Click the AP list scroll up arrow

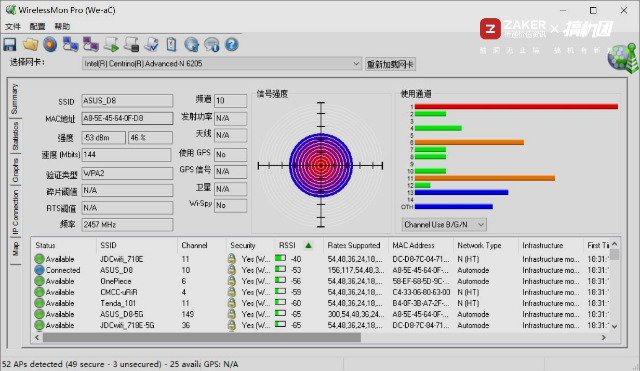coord(614,244)
